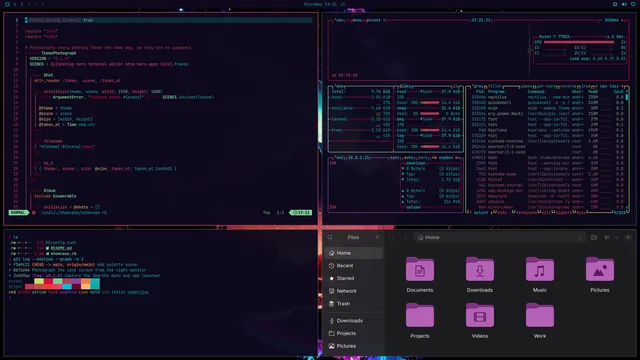Open the Downloads folder icon in main view

(x=480, y=270)
